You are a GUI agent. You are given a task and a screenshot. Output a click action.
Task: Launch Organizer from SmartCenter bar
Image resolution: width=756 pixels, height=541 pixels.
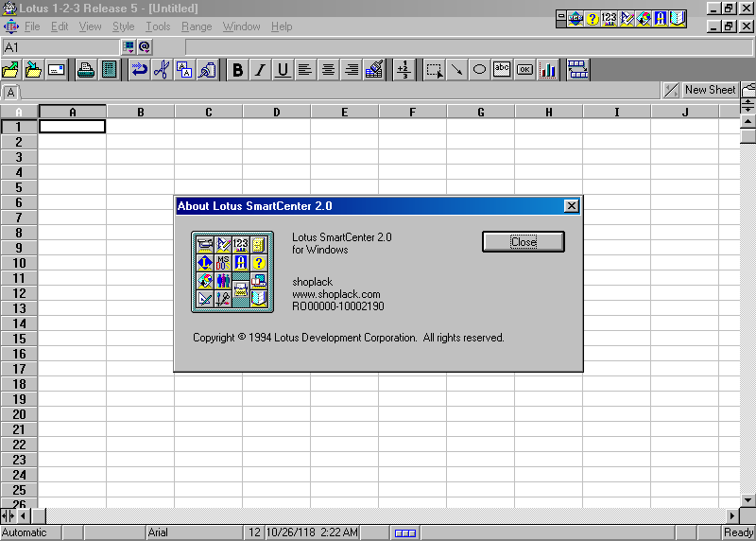coord(677,19)
